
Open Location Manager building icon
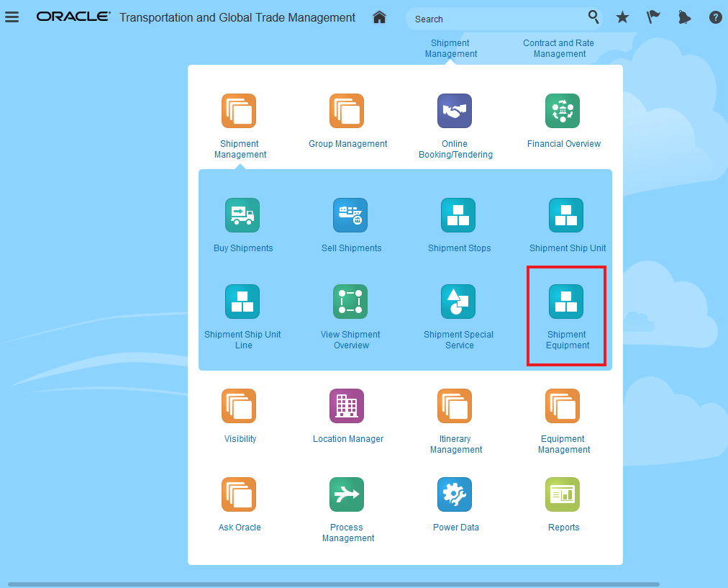pyautogui.click(x=347, y=406)
